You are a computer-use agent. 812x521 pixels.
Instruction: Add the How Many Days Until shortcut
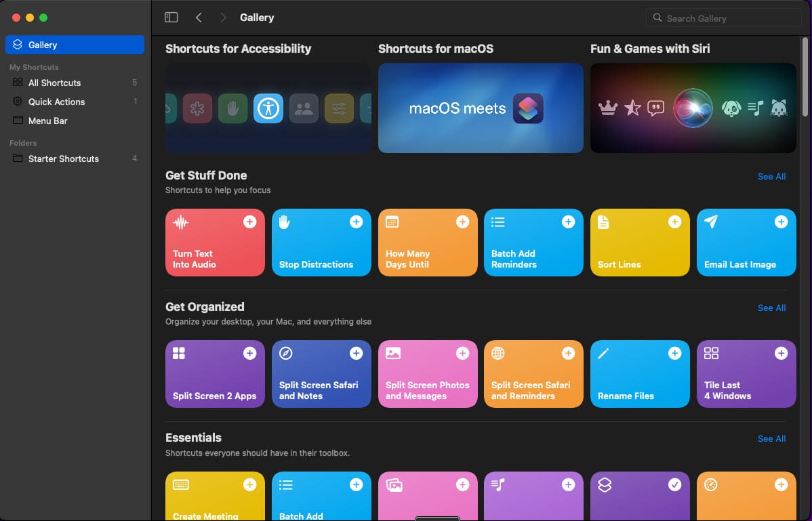pyautogui.click(x=462, y=222)
